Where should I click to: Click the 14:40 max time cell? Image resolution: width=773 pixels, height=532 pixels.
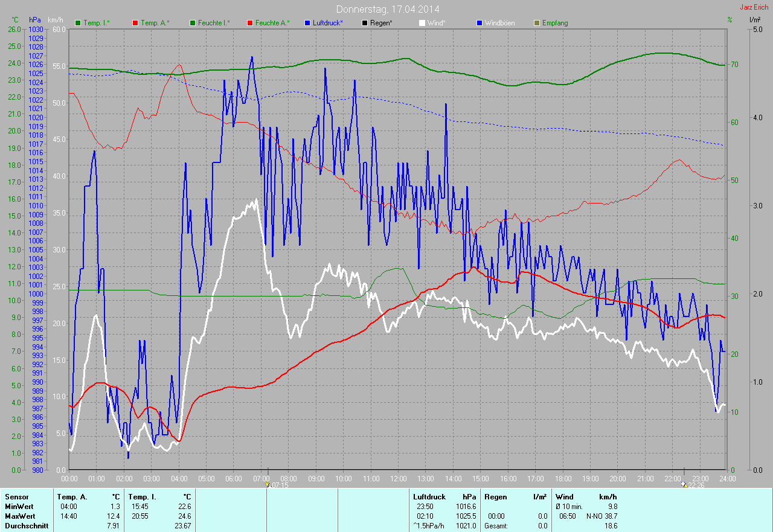(x=69, y=516)
